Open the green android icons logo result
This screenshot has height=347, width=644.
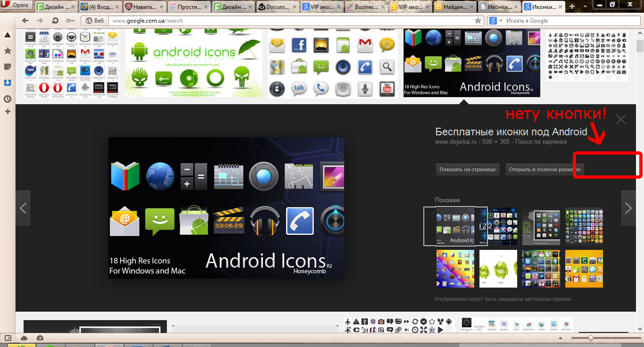tap(194, 63)
